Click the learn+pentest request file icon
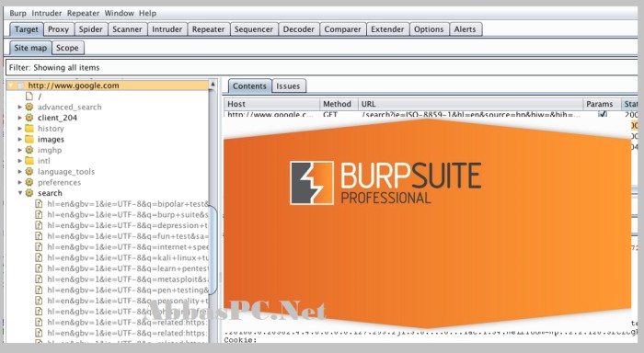This screenshot has width=644, height=353. tap(39, 268)
